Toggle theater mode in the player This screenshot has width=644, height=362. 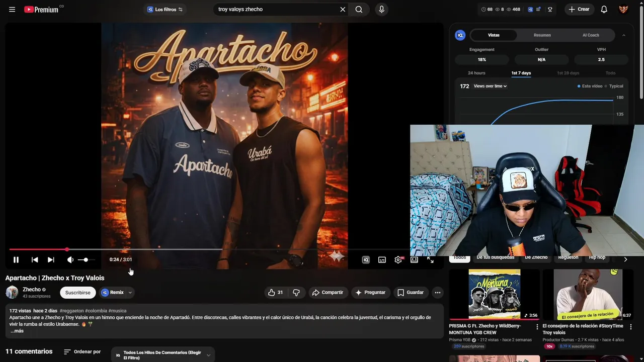pyautogui.click(x=414, y=260)
